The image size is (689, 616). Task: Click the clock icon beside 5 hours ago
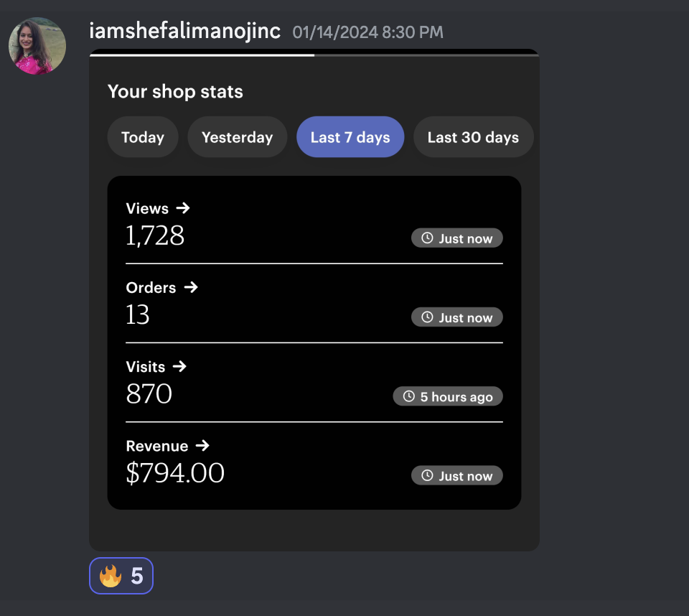tap(409, 396)
